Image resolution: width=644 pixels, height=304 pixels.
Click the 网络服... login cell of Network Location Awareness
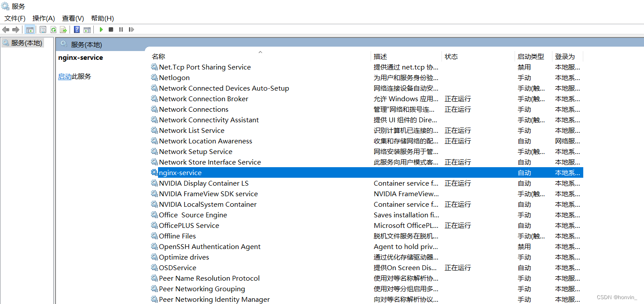click(x=567, y=141)
